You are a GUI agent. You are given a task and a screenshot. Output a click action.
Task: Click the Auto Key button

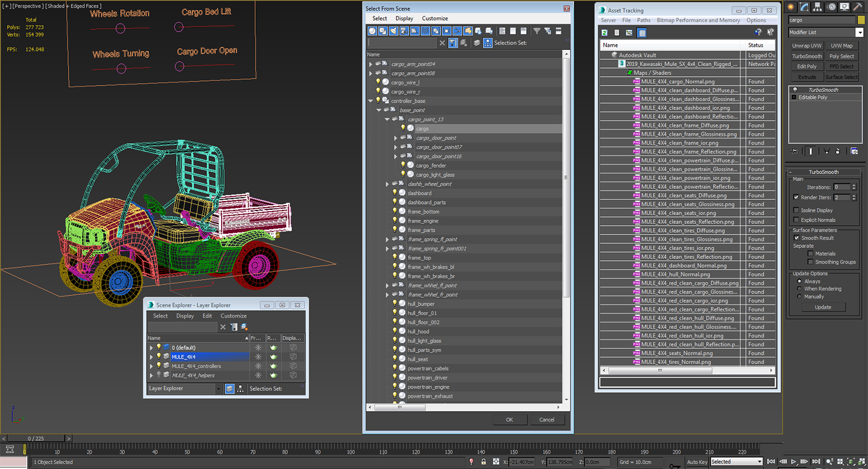[x=697, y=462]
